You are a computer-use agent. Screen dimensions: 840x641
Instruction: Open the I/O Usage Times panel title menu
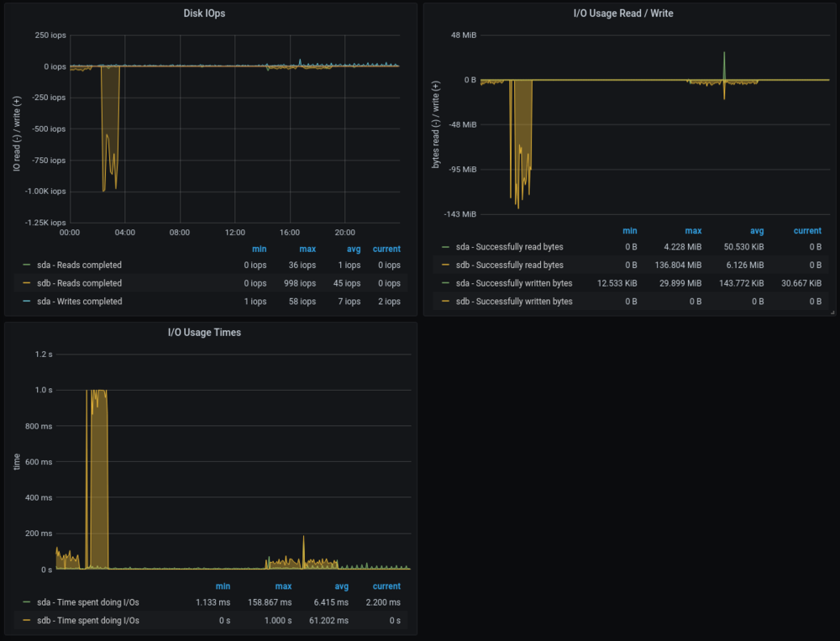(x=204, y=333)
